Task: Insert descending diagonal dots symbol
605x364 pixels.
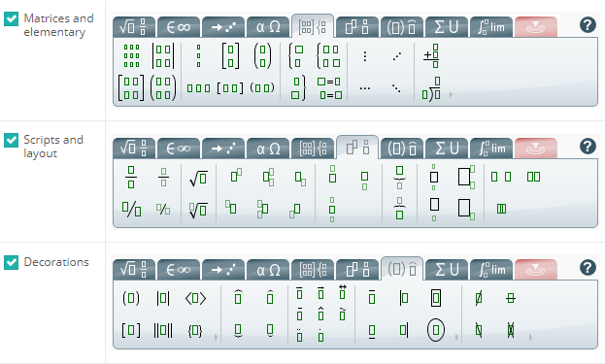Action: click(396, 88)
